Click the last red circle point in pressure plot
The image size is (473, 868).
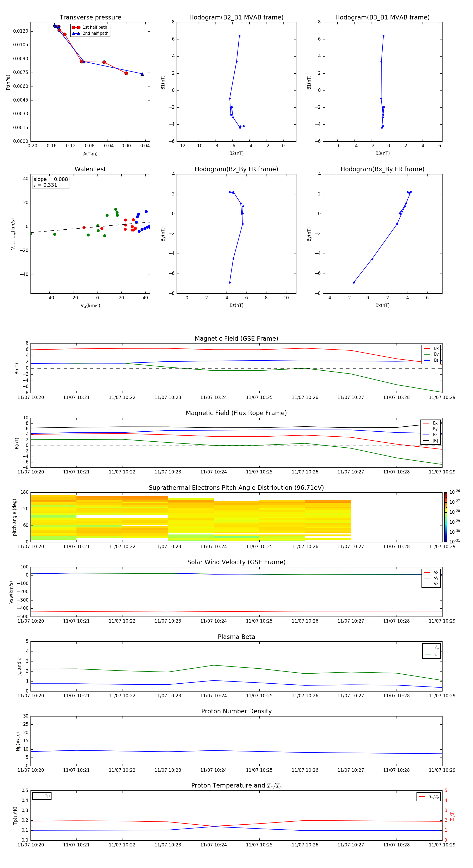[x=126, y=73]
